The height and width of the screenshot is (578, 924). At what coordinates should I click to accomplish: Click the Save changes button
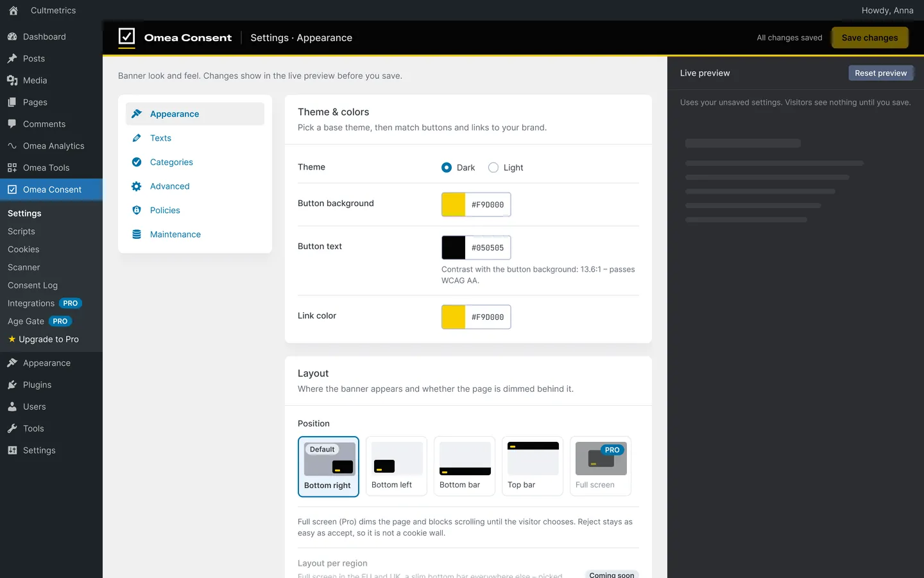869,38
